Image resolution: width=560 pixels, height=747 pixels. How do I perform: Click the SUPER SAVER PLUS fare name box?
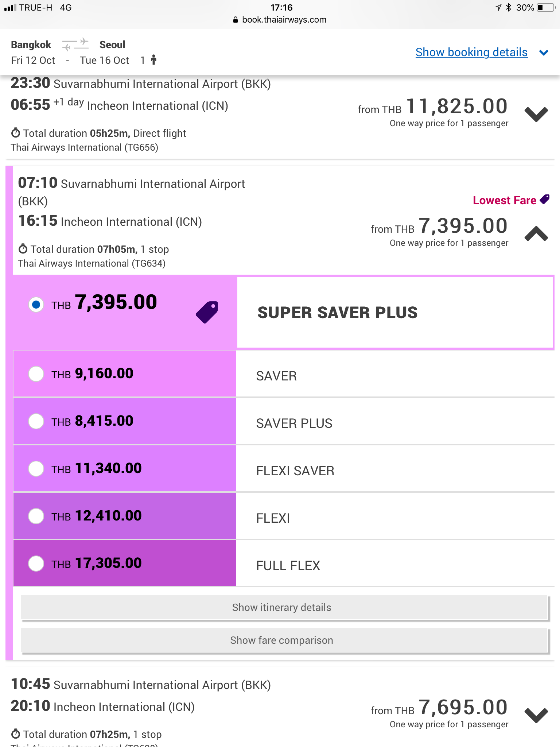395,312
